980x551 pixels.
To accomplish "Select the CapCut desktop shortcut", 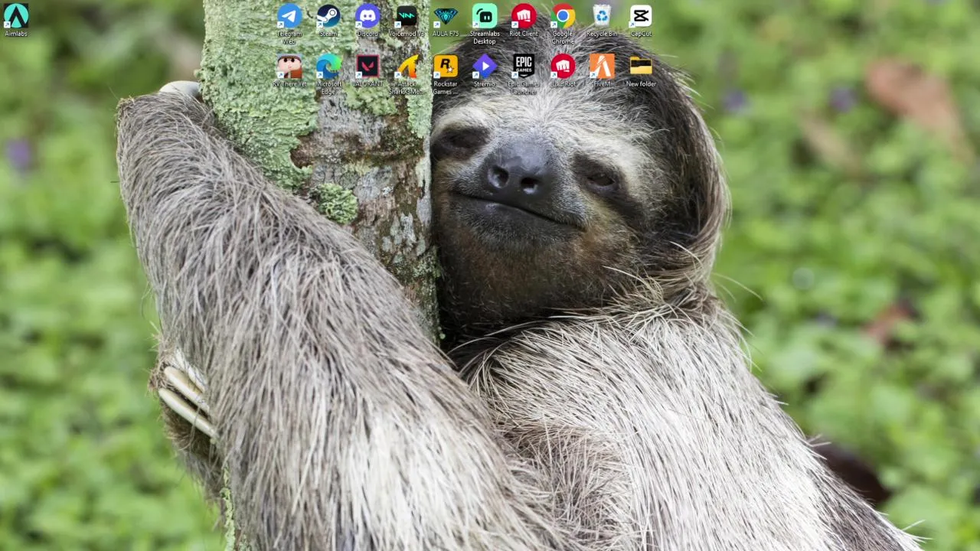I will pos(641,20).
